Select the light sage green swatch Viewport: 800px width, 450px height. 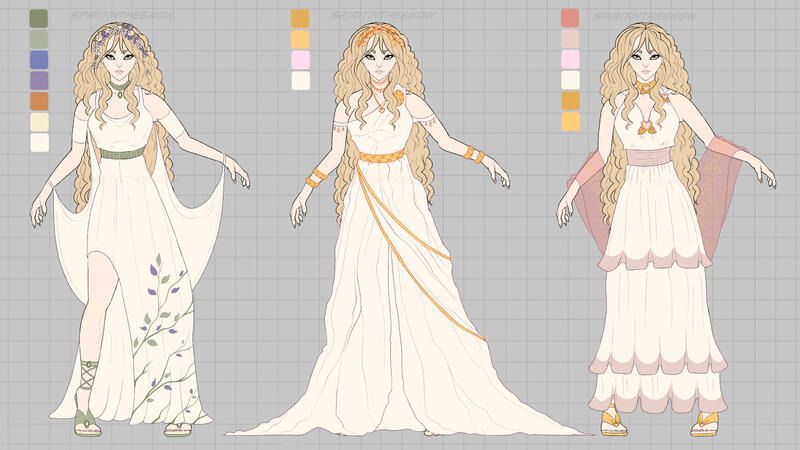[x=39, y=39]
